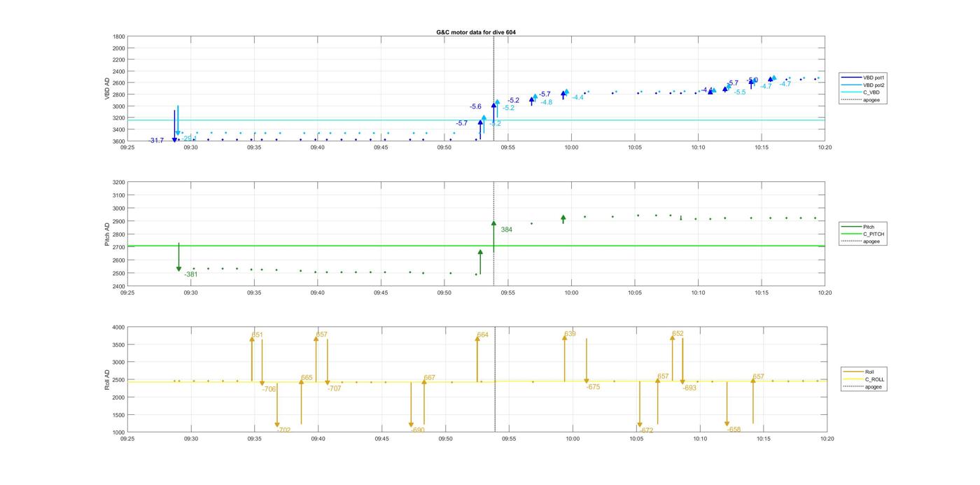
Task: Click the '1800' tick on the VBD axis
Action: tap(119, 36)
